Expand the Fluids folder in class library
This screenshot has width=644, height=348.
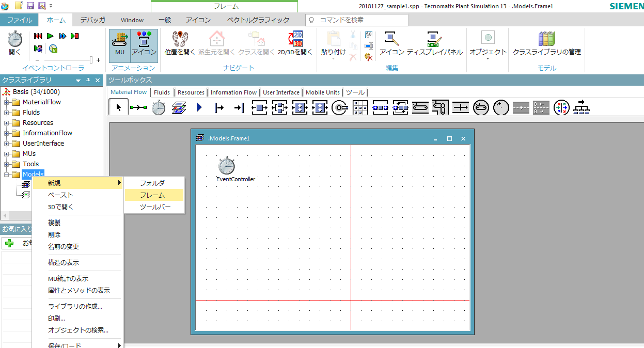[6, 112]
